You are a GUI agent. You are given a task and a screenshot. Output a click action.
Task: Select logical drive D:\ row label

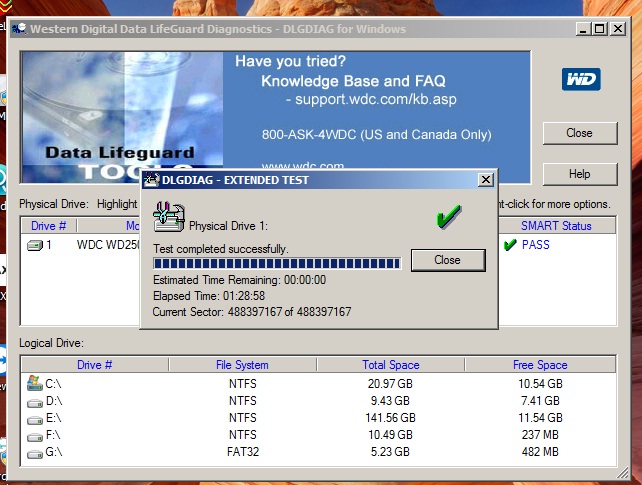[54, 401]
